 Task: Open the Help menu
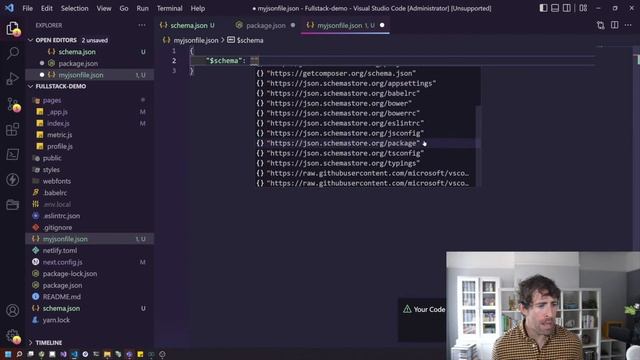click(x=198, y=8)
